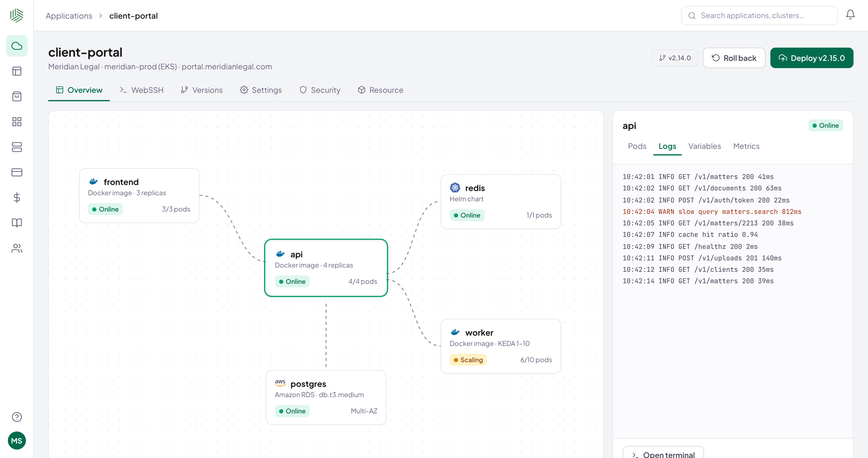Go to Applications breadcrumb link
The height and width of the screenshot is (458, 868).
click(x=69, y=15)
